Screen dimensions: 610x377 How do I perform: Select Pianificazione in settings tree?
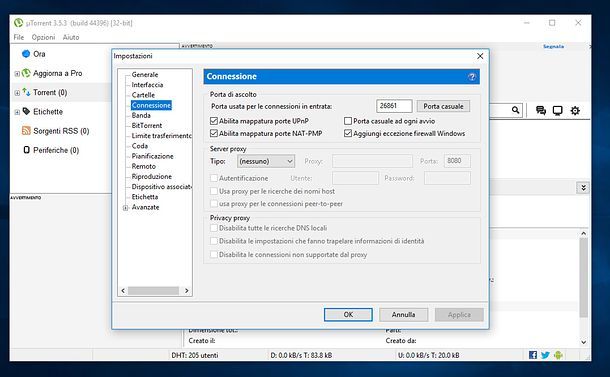152,156
